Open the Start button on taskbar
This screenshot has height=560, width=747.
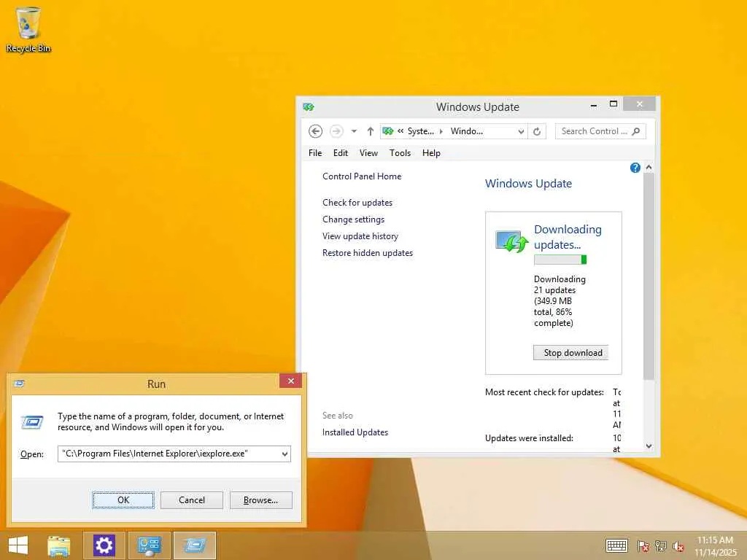[x=18, y=545]
